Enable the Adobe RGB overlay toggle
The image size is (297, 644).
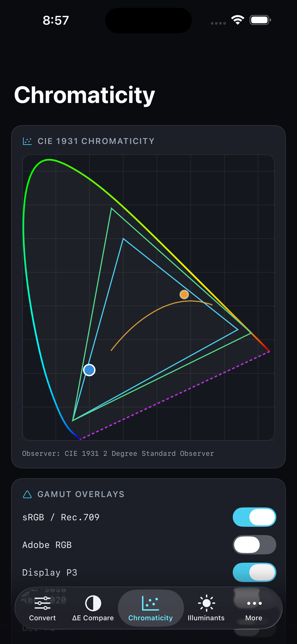tap(254, 544)
